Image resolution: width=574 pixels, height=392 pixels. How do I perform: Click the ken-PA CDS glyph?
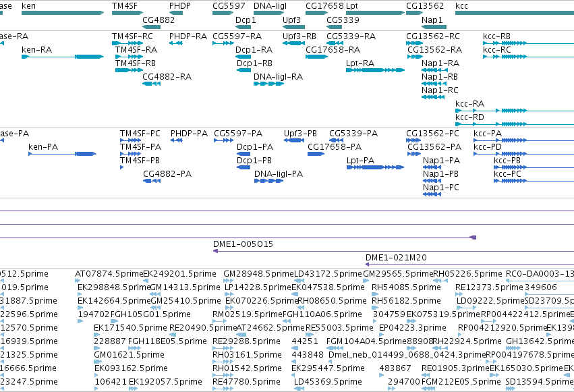coord(62,154)
